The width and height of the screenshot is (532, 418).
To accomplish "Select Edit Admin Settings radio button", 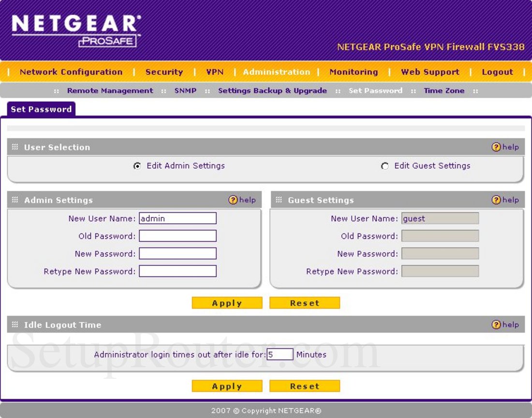I will point(137,166).
